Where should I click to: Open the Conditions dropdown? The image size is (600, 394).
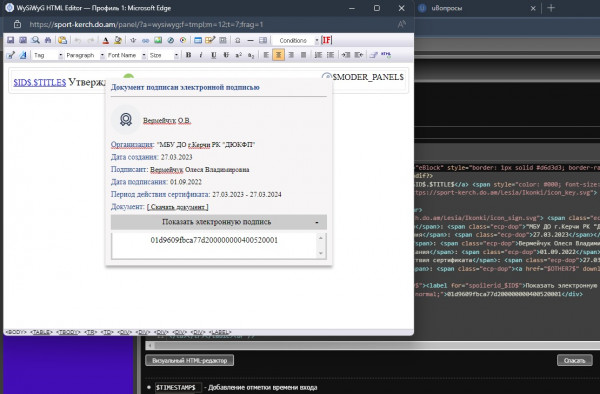point(295,40)
